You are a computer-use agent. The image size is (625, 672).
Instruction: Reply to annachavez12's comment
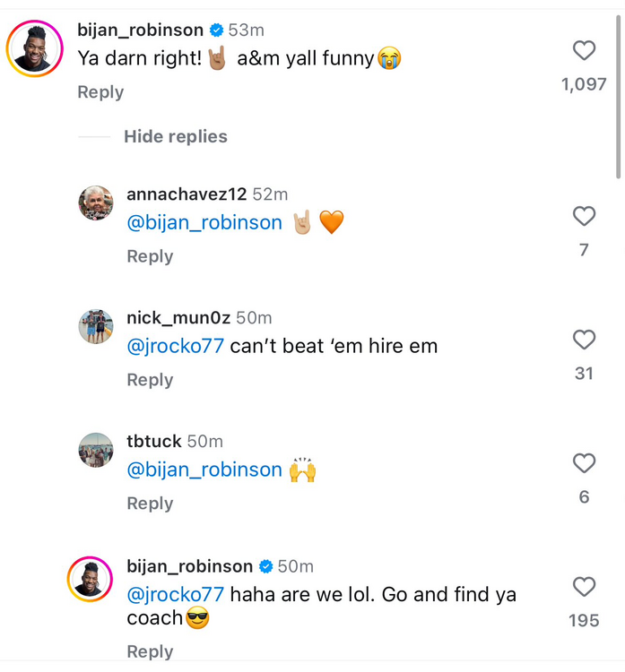[150, 256]
